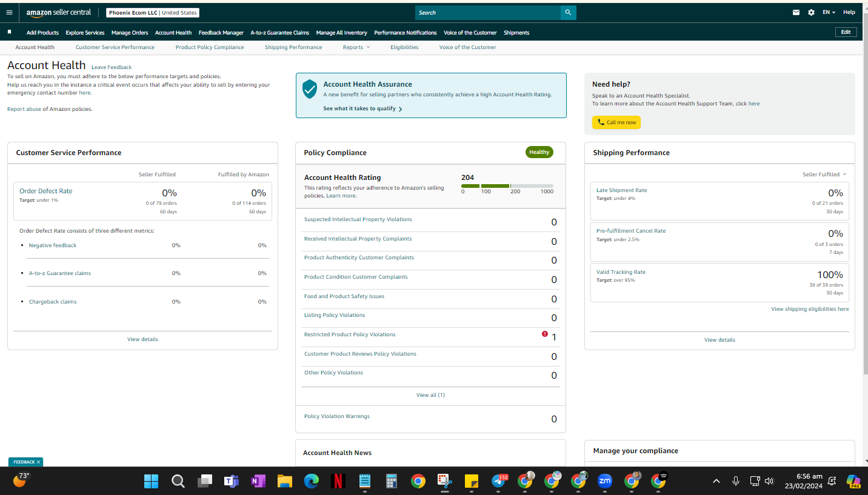This screenshot has width=868, height=495.
Task: Click the red alert icon for Restricted Product violations
Action: coord(545,334)
